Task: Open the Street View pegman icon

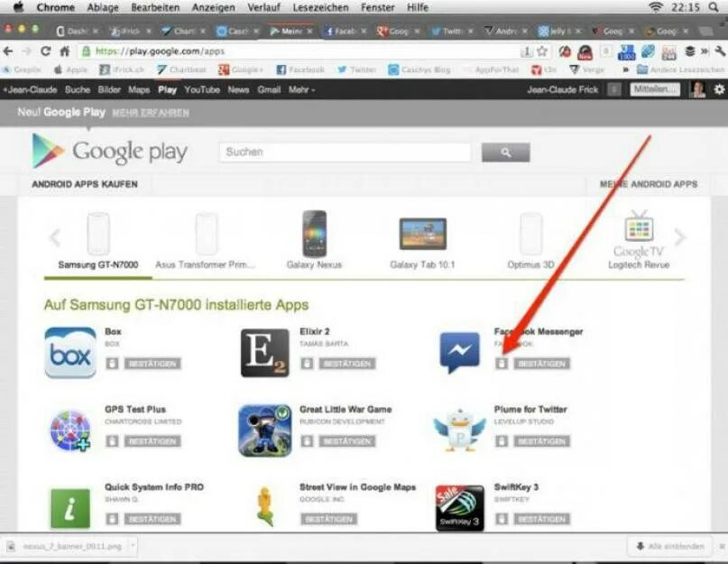Action: point(264,506)
